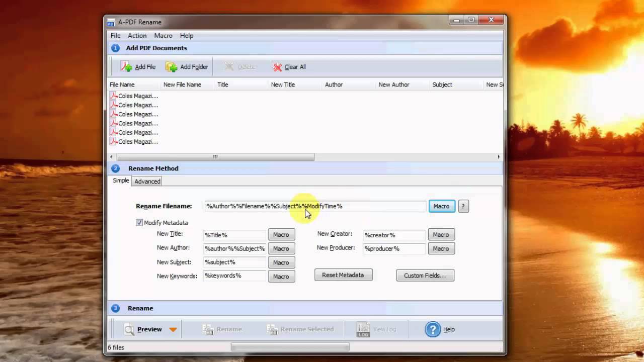Screen dimensions: 644x362
Task: Click the New Creator input field
Action: (x=394, y=235)
